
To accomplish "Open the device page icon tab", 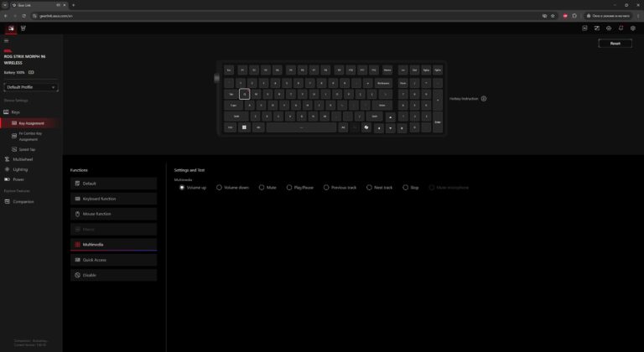I will pyautogui.click(x=11, y=28).
